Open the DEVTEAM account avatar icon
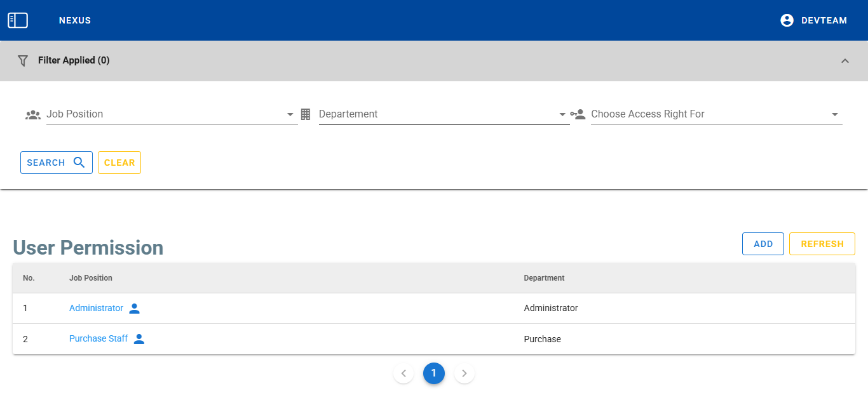Image resolution: width=868 pixels, height=400 pixels. 787,20
